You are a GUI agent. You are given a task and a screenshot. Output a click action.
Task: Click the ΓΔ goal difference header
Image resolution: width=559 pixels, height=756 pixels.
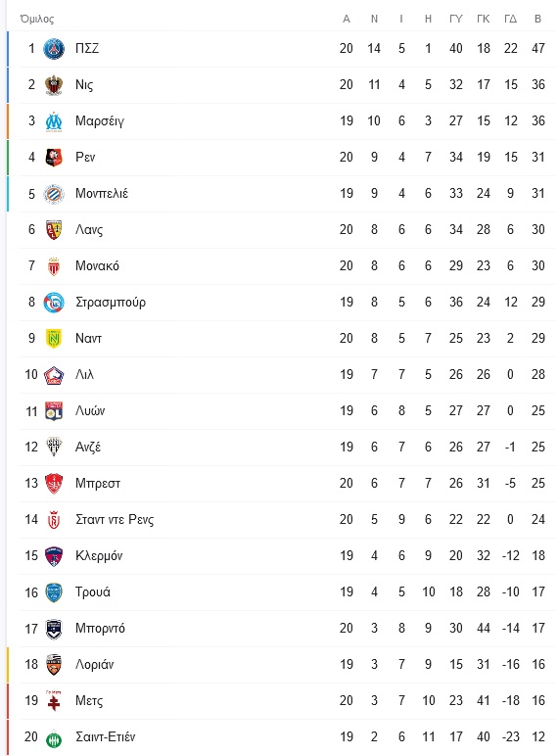511,19
